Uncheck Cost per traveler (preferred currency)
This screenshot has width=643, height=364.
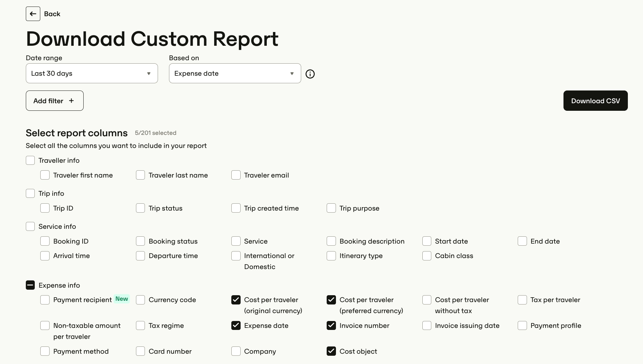tap(331, 300)
